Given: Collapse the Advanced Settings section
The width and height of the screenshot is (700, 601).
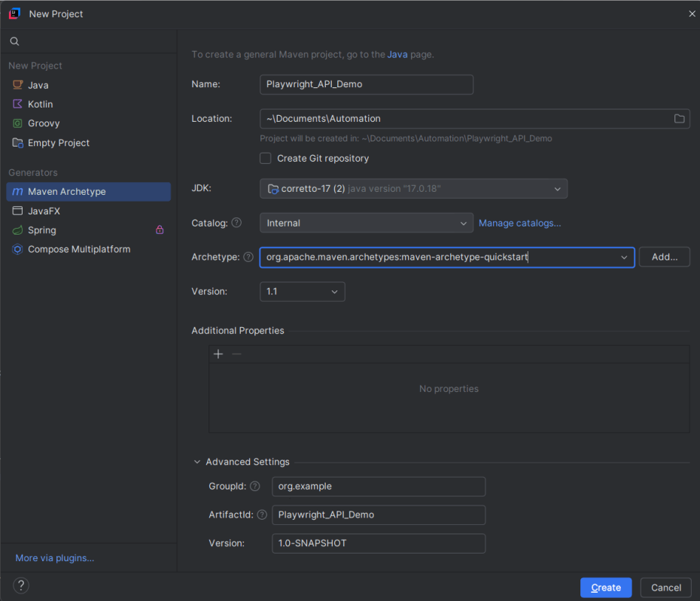Looking at the screenshot, I should click(197, 462).
